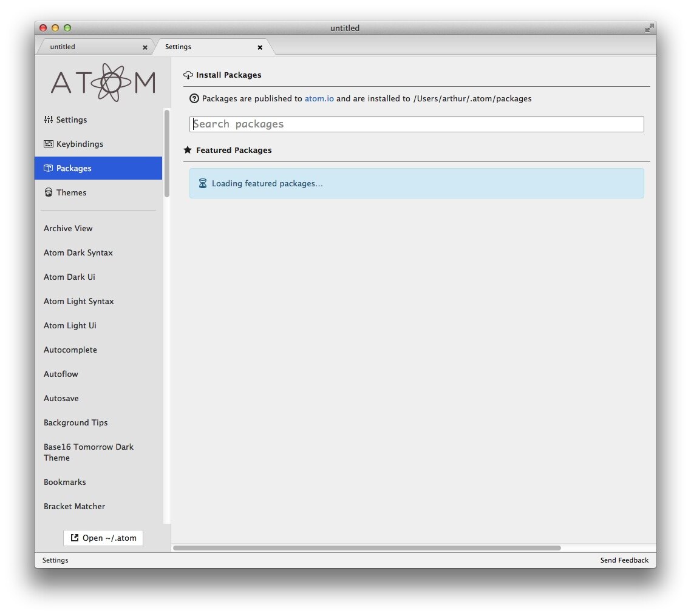This screenshot has width=691, height=616.
Task: Click the Keybindings keyboard icon
Action: 49,144
